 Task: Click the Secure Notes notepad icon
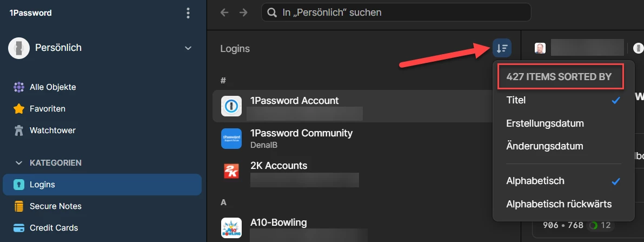(19, 206)
